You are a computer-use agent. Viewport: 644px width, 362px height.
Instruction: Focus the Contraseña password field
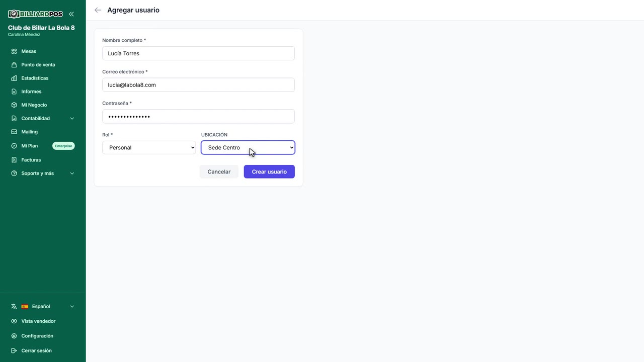coord(198,116)
